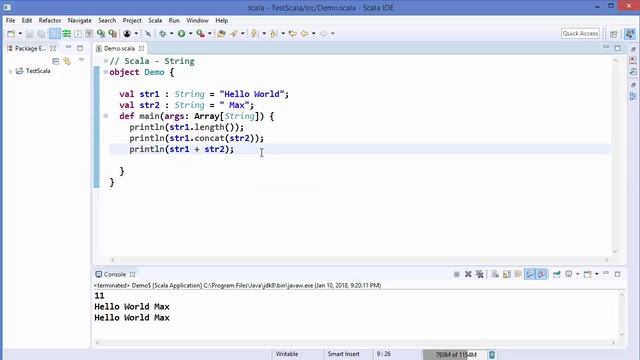Toggle Show Console on Standard Out
Viewport: 640px width, 360px height.
[530, 274]
